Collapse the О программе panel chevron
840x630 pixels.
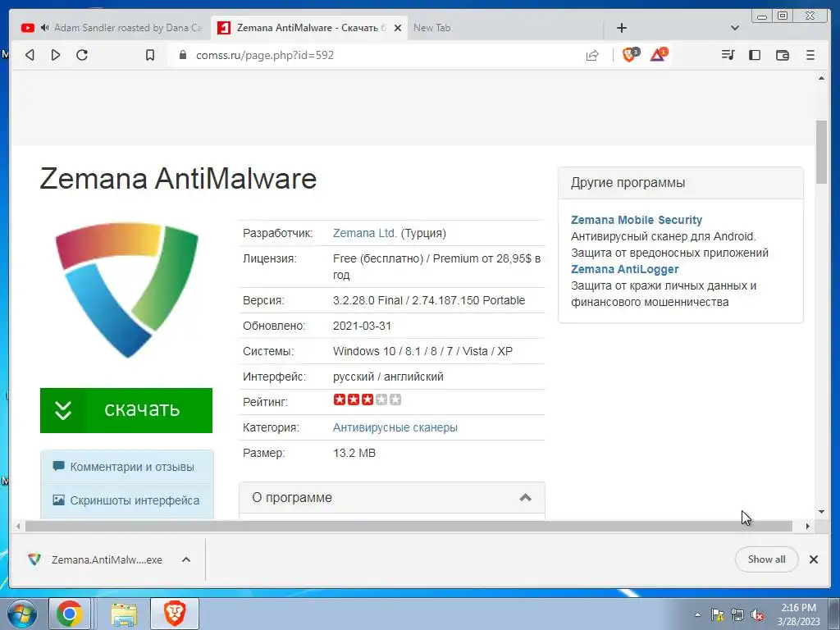point(526,498)
